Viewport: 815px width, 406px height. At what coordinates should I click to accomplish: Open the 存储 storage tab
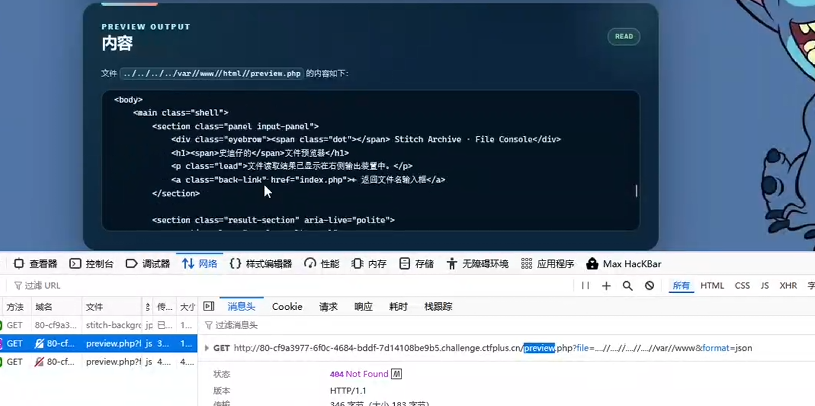(x=416, y=264)
